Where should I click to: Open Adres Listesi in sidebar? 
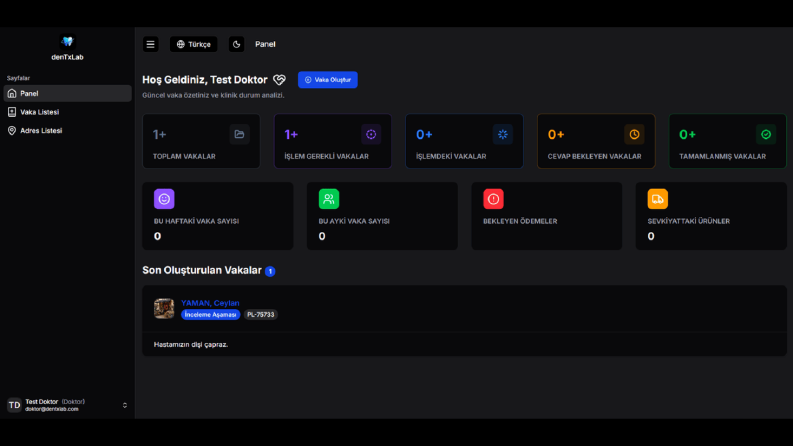coord(67,130)
